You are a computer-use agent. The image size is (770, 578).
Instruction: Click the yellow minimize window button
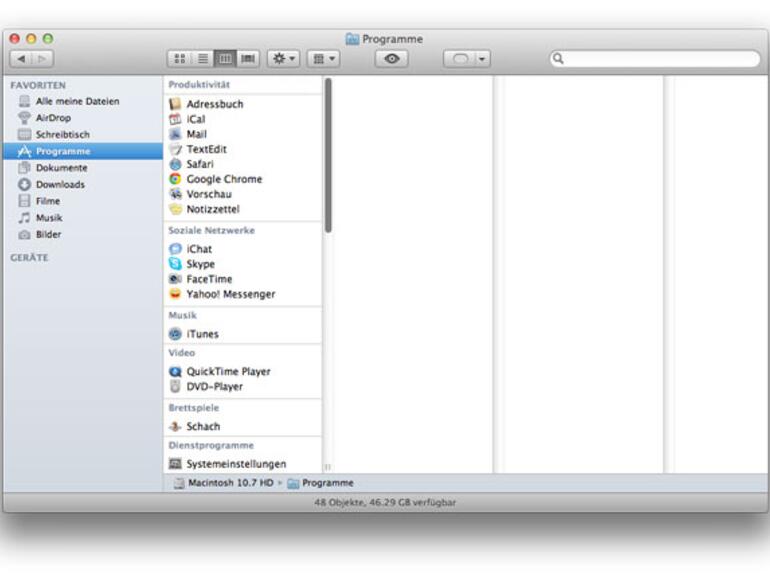31,38
